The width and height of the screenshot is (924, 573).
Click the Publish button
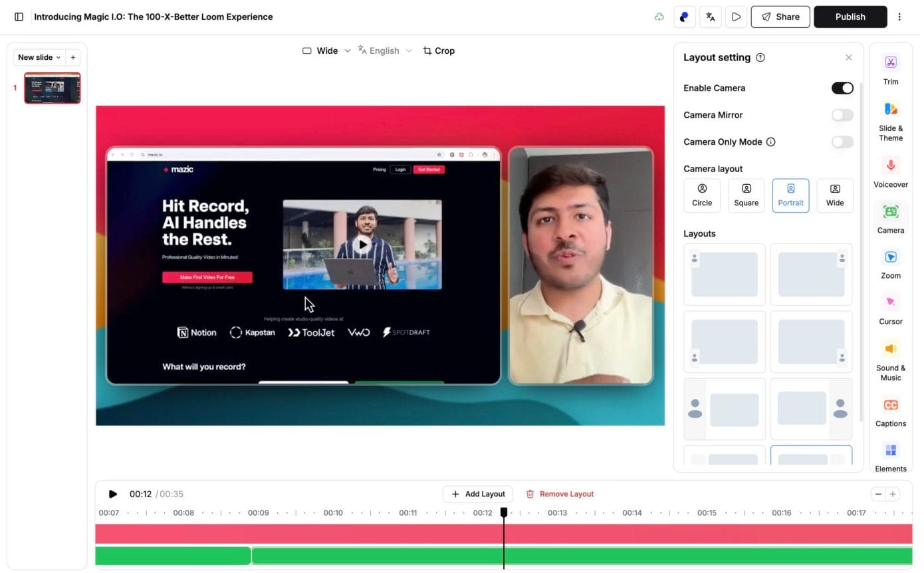[x=850, y=17]
